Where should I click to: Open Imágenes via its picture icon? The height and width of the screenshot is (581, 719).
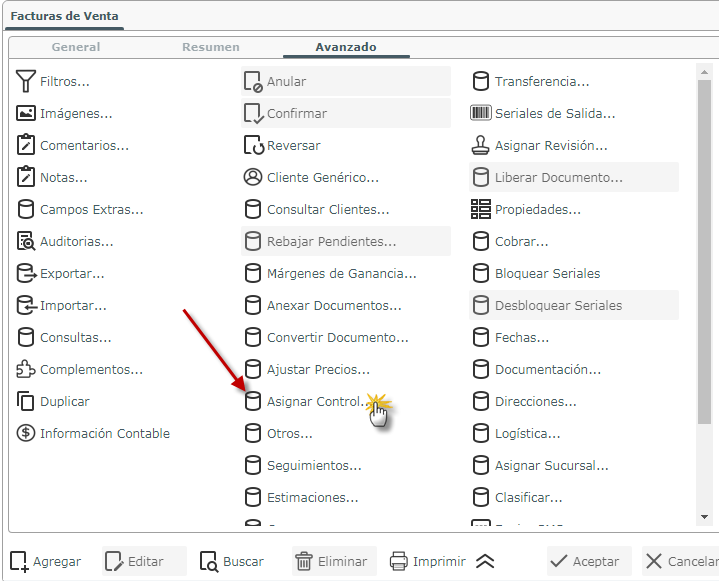[26, 113]
